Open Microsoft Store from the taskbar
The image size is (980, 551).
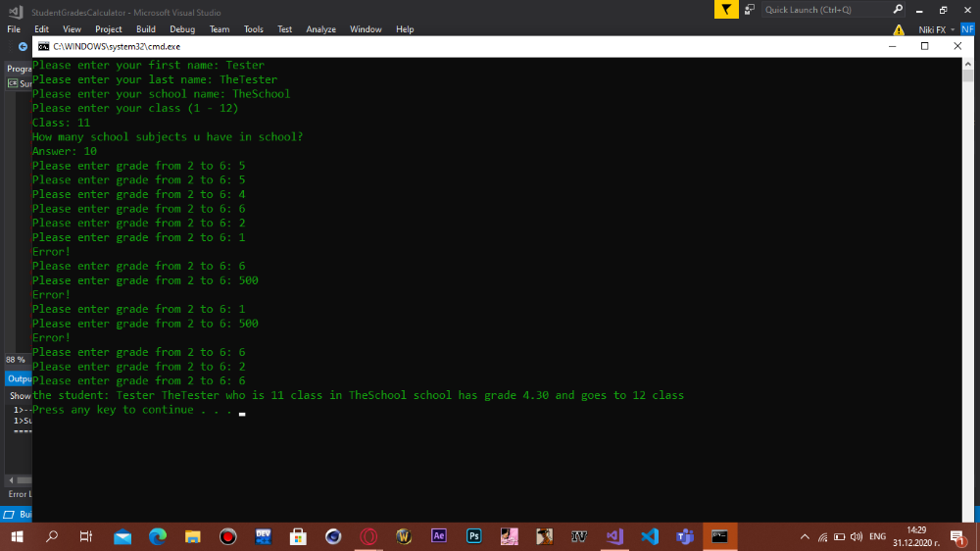[x=298, y=536]
